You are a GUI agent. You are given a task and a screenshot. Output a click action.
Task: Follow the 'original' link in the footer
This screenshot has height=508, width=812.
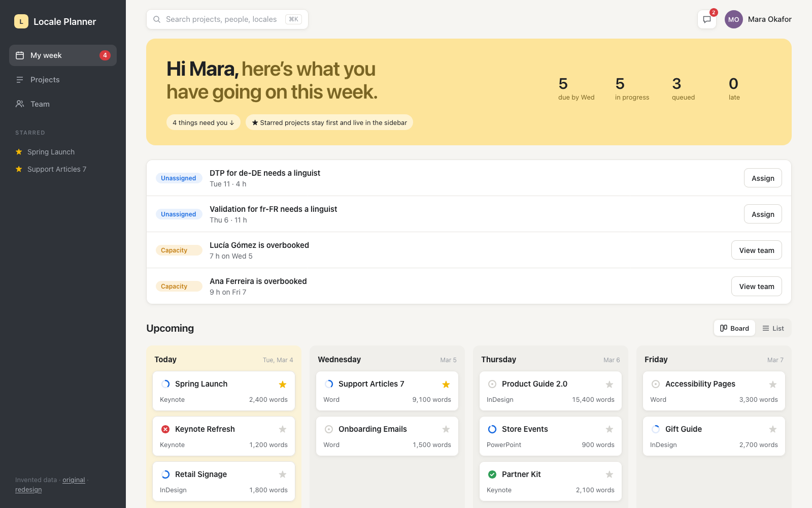pos(74,480)
